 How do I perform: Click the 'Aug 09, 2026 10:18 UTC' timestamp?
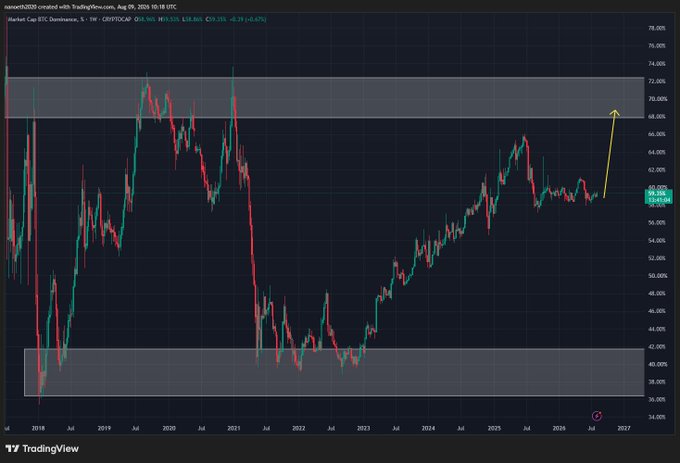(x=147, y=7)
